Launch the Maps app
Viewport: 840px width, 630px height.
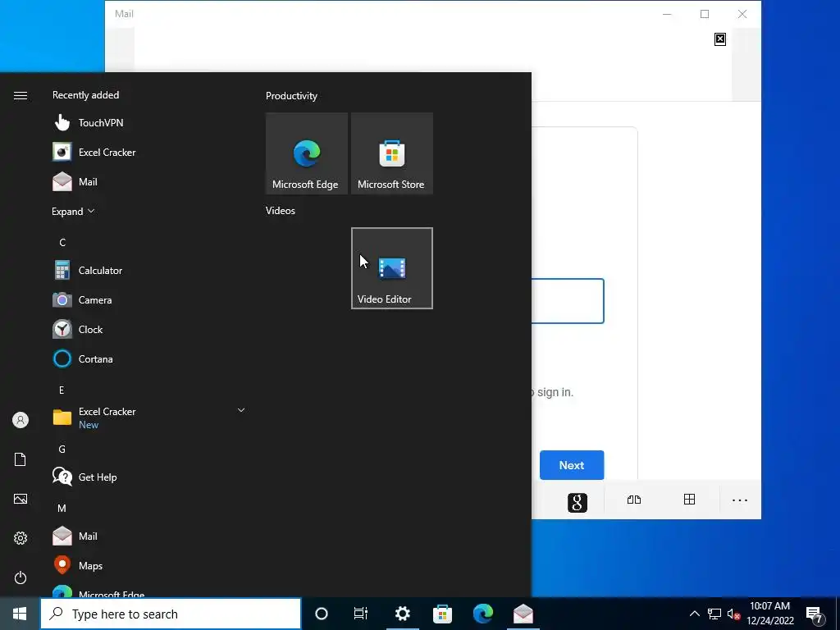(148, 565)
